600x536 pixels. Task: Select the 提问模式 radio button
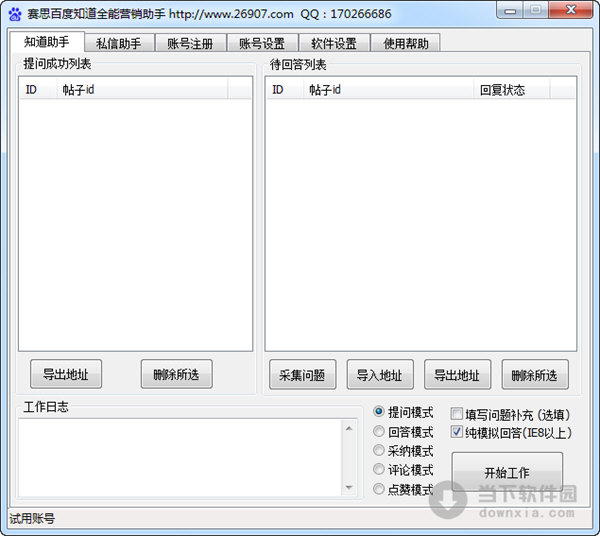403,412
